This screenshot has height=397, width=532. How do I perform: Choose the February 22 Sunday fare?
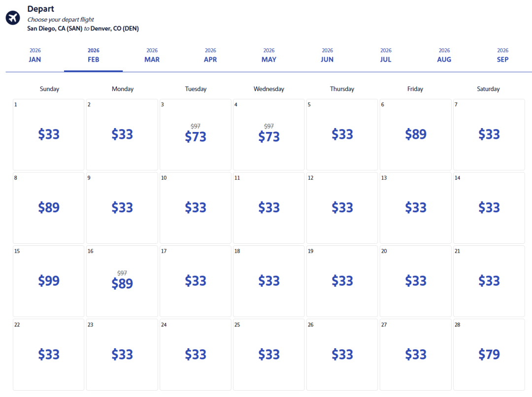coord(49,354)
